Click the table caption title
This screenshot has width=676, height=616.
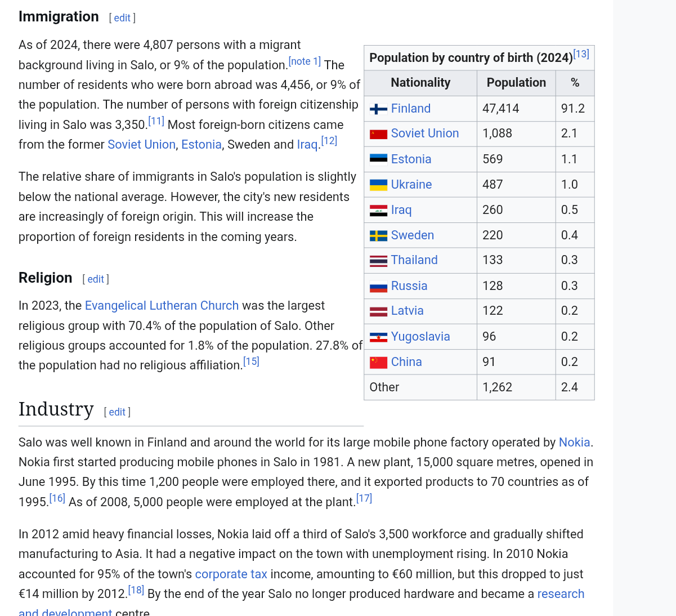471,58
